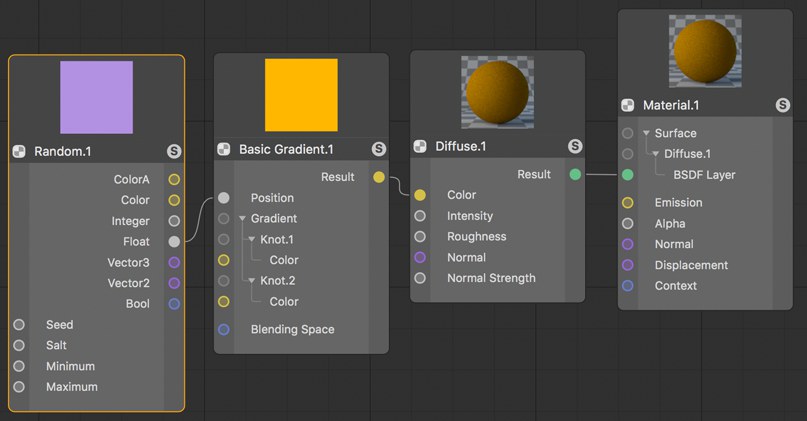The image size is (807, 421).
Task: Click preview icon left of Material.1 title
Action: (x=627, y=105)
